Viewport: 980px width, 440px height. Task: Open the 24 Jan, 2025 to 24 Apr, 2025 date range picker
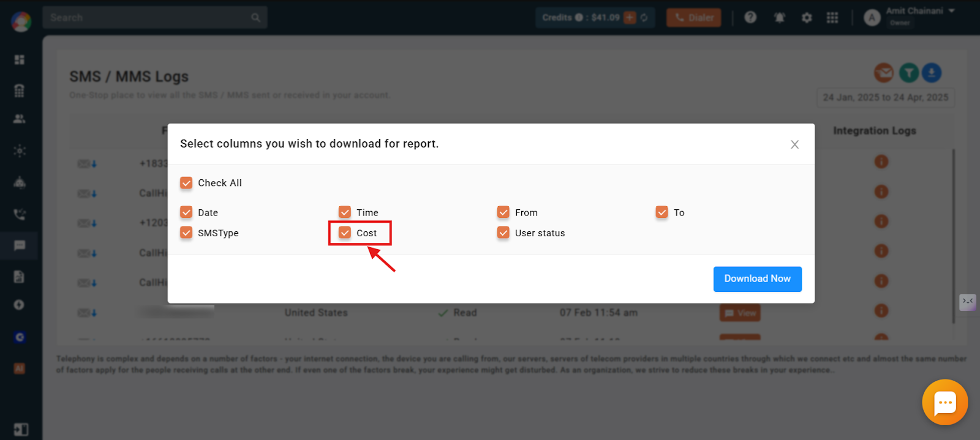coord(886,97)
